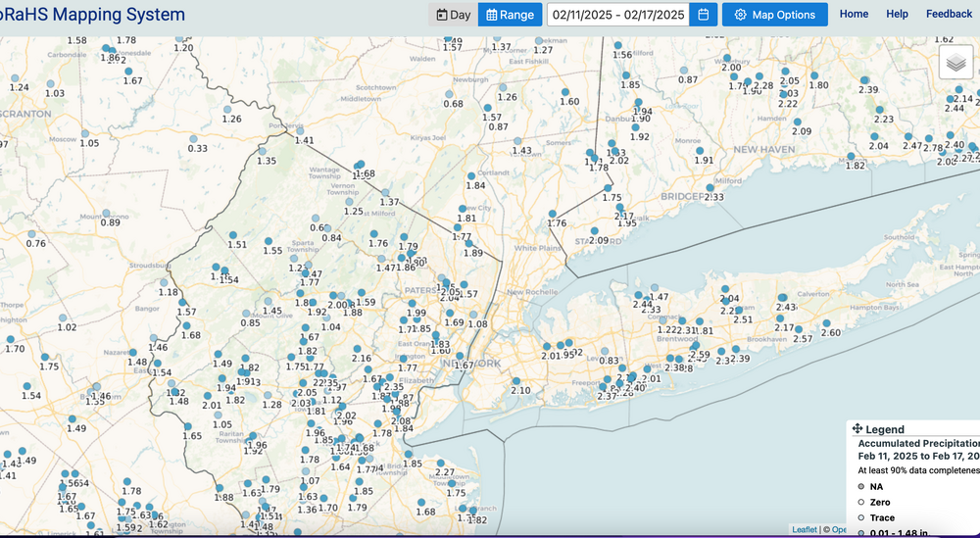Image resolution: width=980 pixels, height=538 pixels.
Task: Select the 2.28 station marker
Action: tap(759, 76)
